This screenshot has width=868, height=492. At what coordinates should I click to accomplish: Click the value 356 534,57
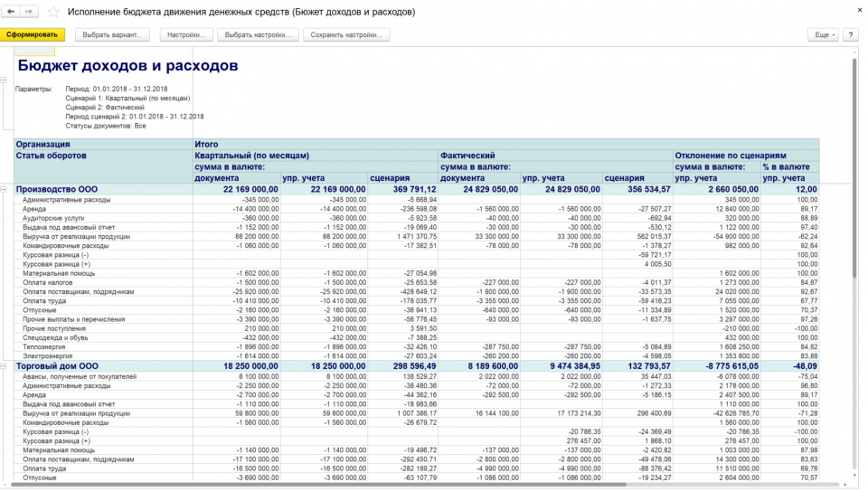648,189
